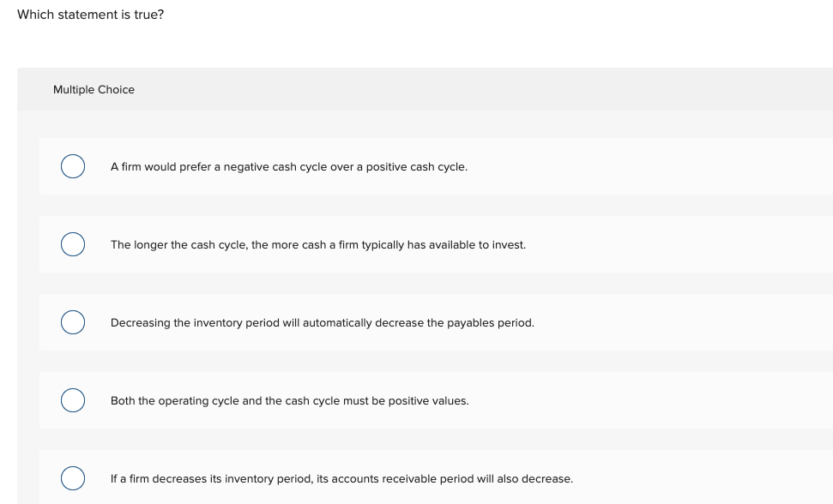The width and height of the screenshot is (833, 504).
Task: Click the second answer option text
Action: [x=318, y=244]
